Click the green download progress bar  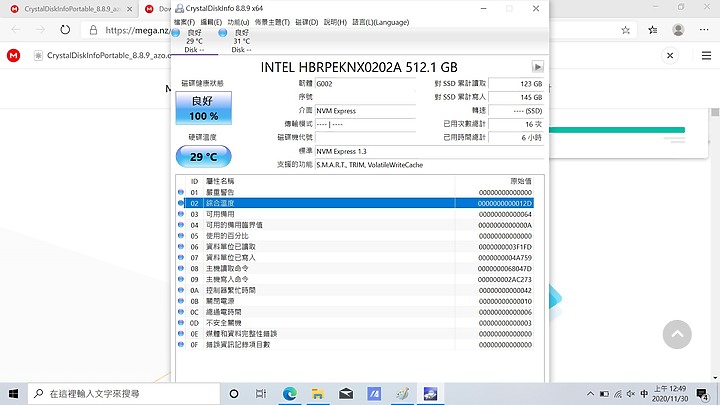[x=617, y=130]
